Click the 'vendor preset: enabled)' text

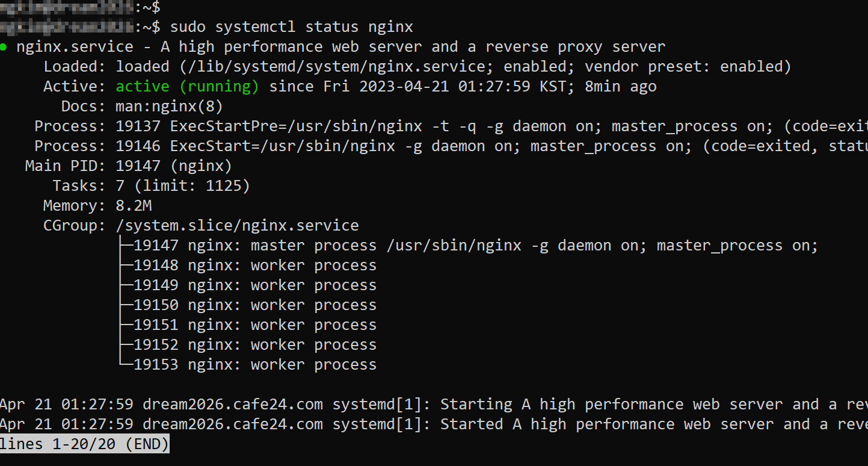pos(688,67)
